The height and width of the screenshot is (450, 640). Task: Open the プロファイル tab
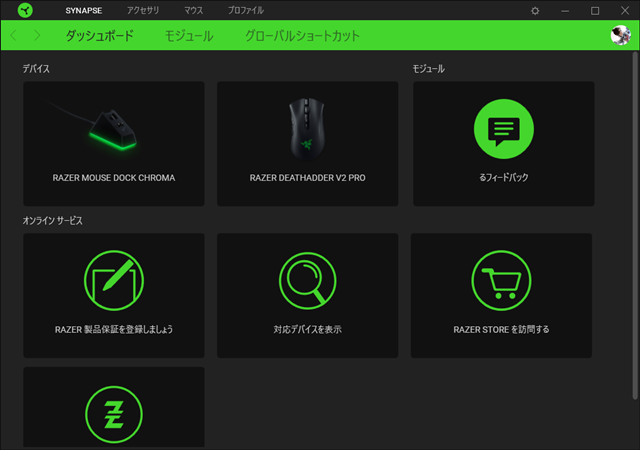coord(246,10)
